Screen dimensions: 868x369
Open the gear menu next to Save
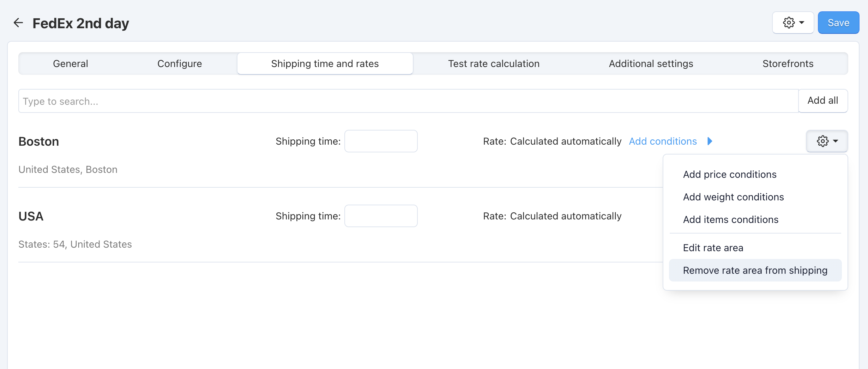tap(793, 23)
